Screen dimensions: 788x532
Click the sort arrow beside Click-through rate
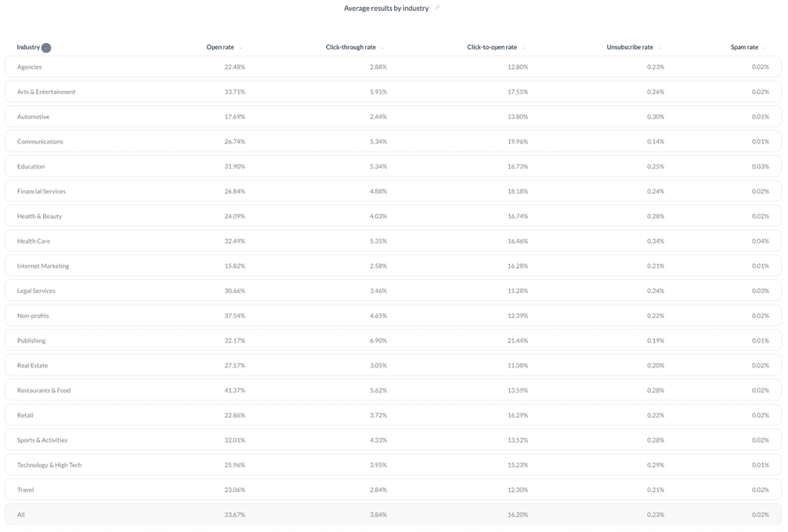382,48
